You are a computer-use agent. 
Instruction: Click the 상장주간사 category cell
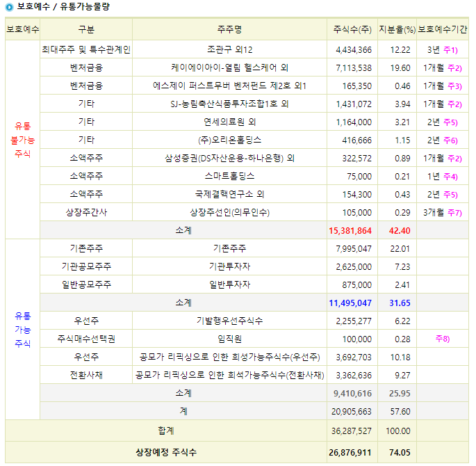click(x=87, y=212)
